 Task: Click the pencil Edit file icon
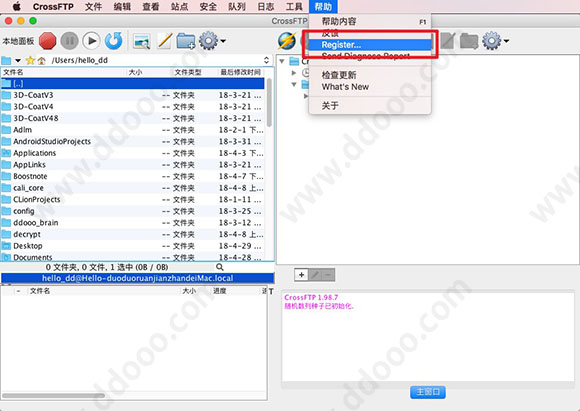coord(165,41)
